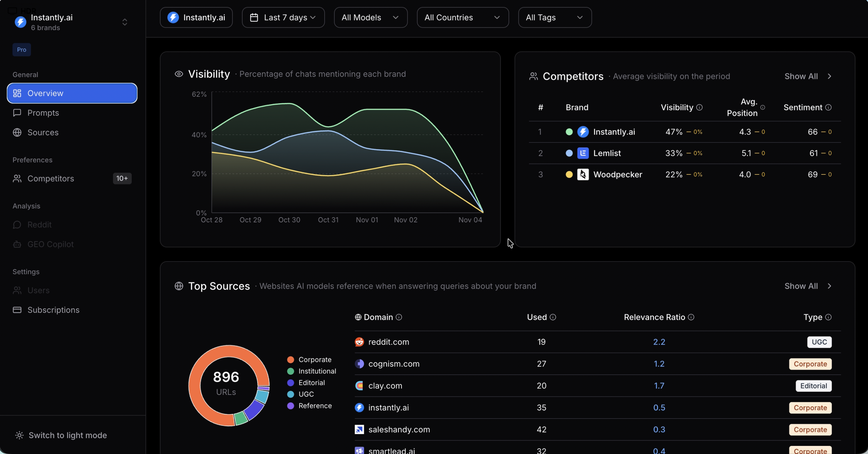Click the calendar icon in date filter
This screenshot has height=454, width=868.
point(254,17)
